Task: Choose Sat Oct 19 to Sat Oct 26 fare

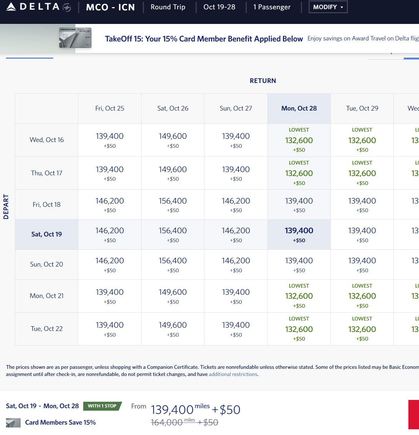Action: [173, 234]
